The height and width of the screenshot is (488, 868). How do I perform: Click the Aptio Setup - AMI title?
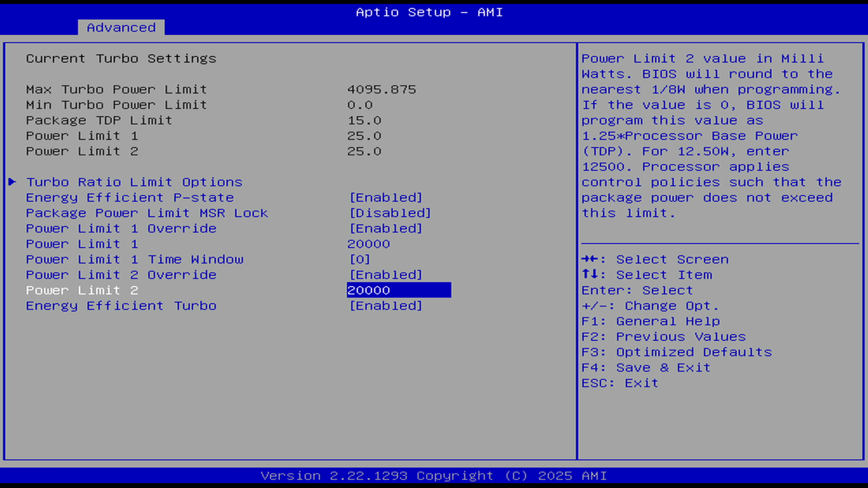(429, 12)
